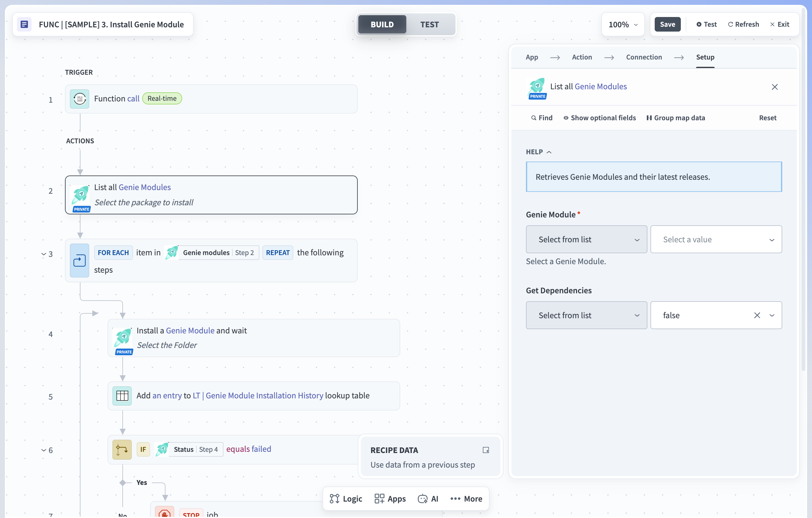Viewport: 812px width, 518px height.
Task: Open the Apps picker
Action: 390,499
